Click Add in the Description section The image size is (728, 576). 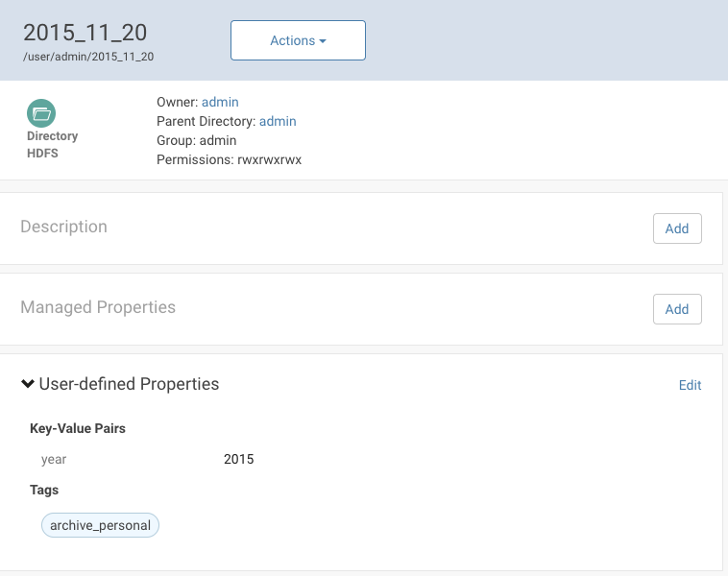[676, 228]
